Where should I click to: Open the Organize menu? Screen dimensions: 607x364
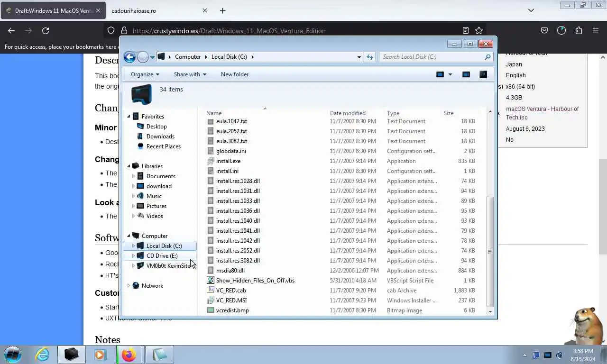[x=145, y=74]
